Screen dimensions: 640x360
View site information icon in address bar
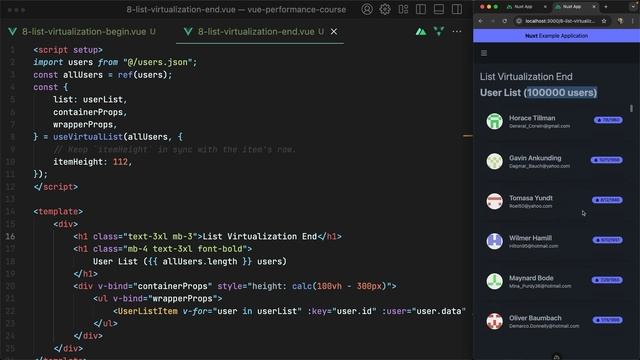point(519,21)
